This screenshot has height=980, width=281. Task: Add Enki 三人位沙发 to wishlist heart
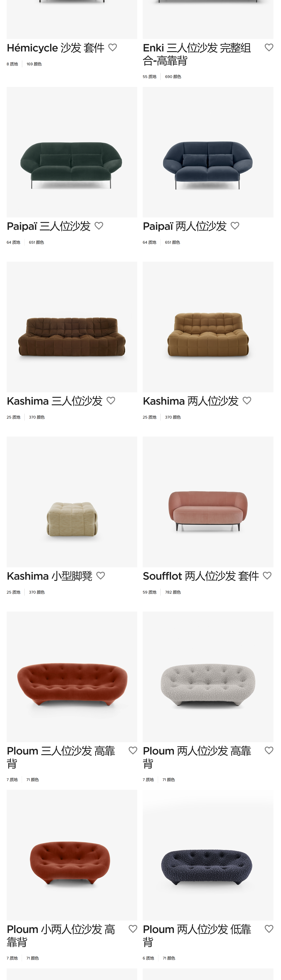pyautogui.click(x=269, y=48)
